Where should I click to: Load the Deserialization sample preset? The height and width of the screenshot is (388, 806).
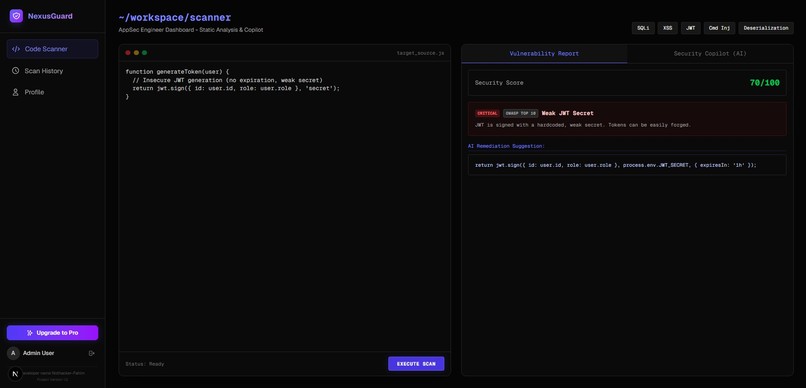766,28
